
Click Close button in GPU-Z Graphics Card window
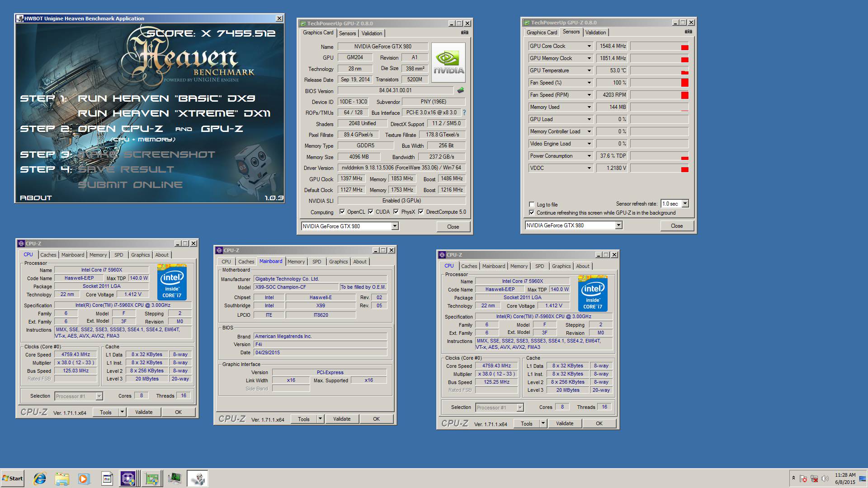[453, 226]
